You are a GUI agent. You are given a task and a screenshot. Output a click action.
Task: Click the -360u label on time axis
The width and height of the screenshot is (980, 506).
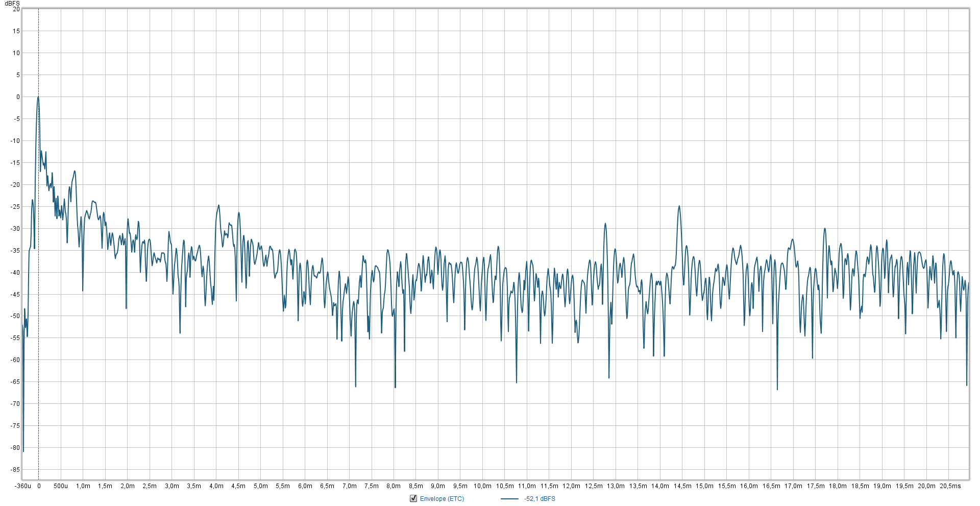(x=23, y=486)
